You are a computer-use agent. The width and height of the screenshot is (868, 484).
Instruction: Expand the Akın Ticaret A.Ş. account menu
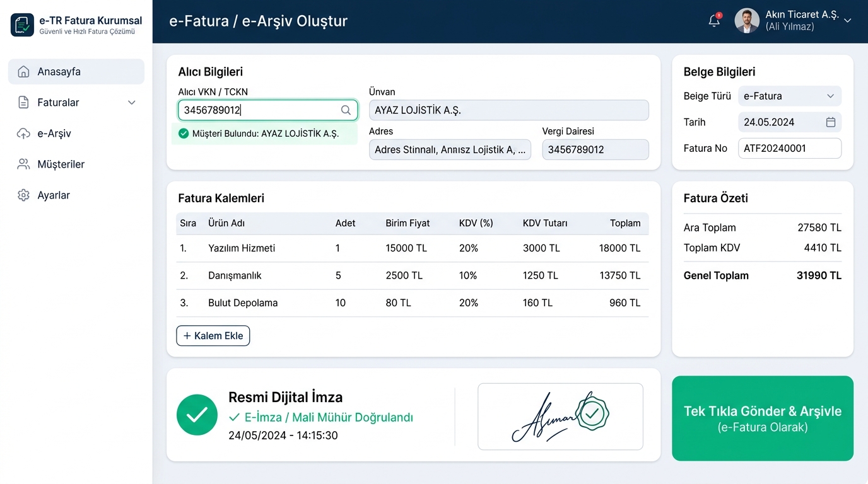[x=847, y=21]
